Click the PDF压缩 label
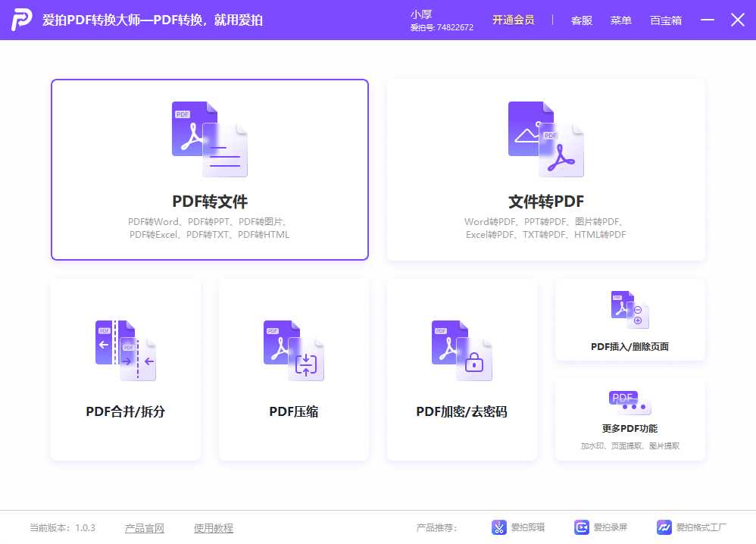The width and height of the screenshot is (756, 544). [294, 411]
